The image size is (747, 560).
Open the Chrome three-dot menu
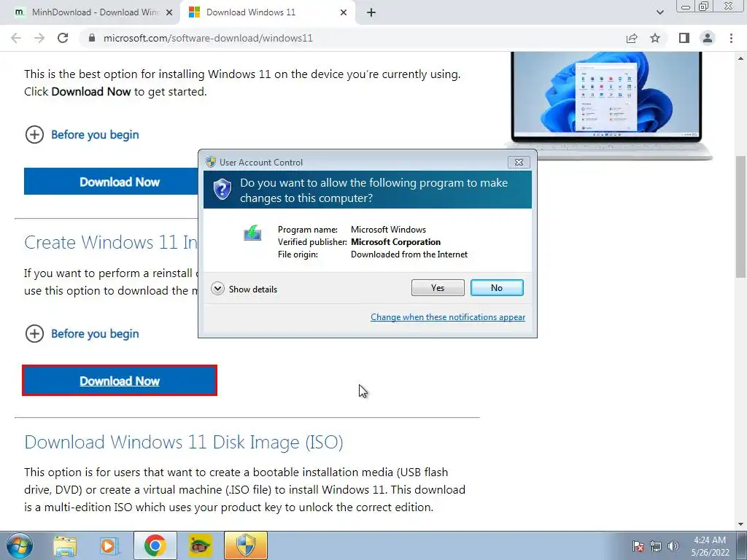pos(731,38)
